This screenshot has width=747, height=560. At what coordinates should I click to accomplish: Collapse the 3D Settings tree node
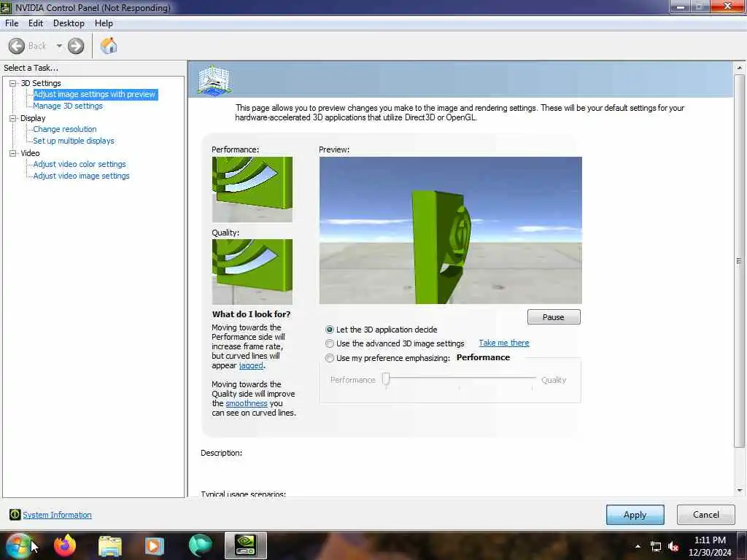(13, 83)
